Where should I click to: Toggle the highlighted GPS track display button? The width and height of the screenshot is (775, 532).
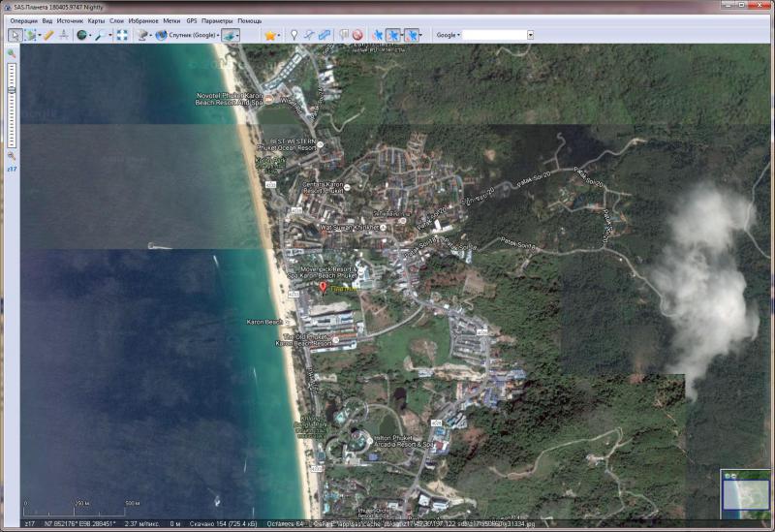[393, 35]
